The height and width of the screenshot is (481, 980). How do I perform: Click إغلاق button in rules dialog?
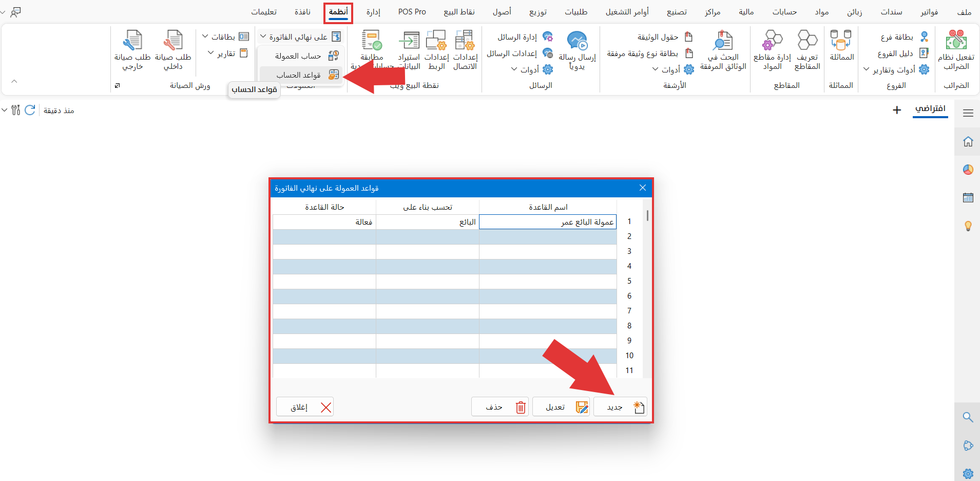[305, 407]
